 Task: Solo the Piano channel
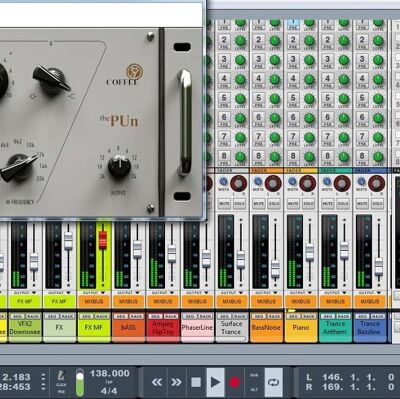(309, 203)
